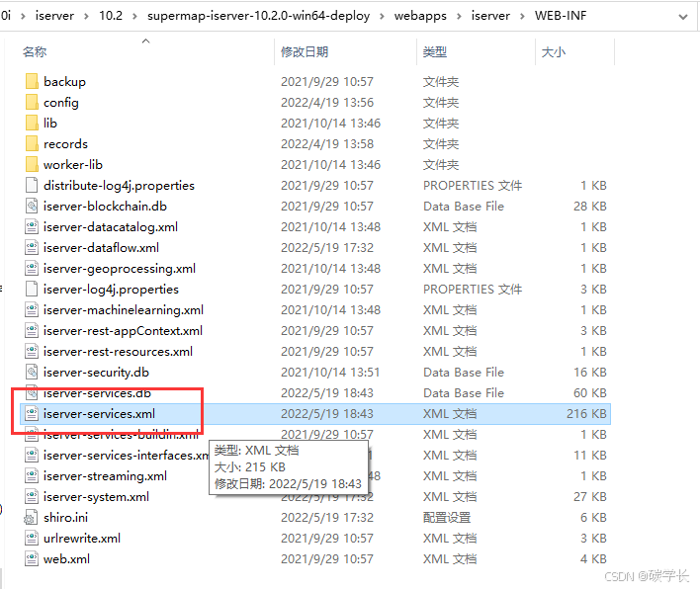Select the iserver-services.xml file
Image resolution: width=700 pixels, height=589 pixels.
pos(99,413)
